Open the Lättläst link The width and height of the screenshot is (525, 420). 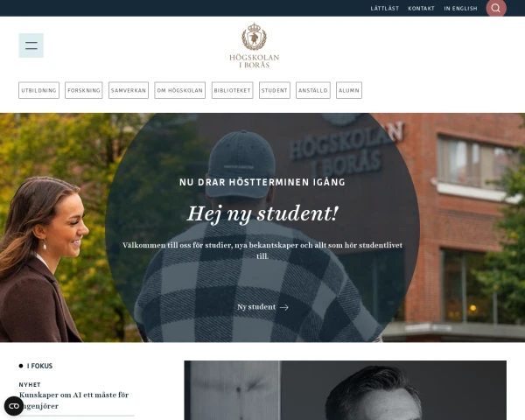click(385, 9)
